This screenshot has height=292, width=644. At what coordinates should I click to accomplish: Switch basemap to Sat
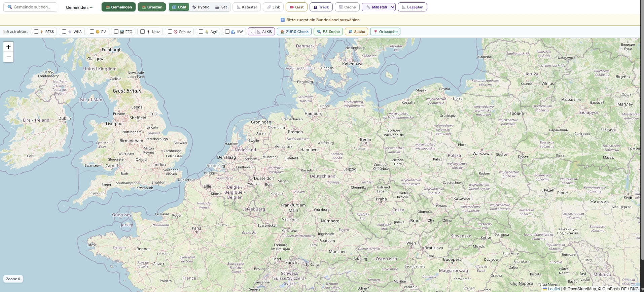221,7
